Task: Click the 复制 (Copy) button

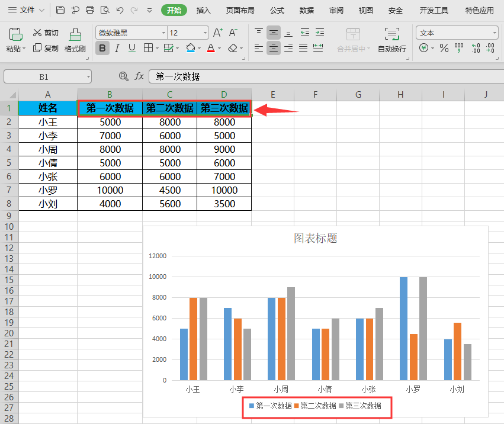Action: point(46,48)
